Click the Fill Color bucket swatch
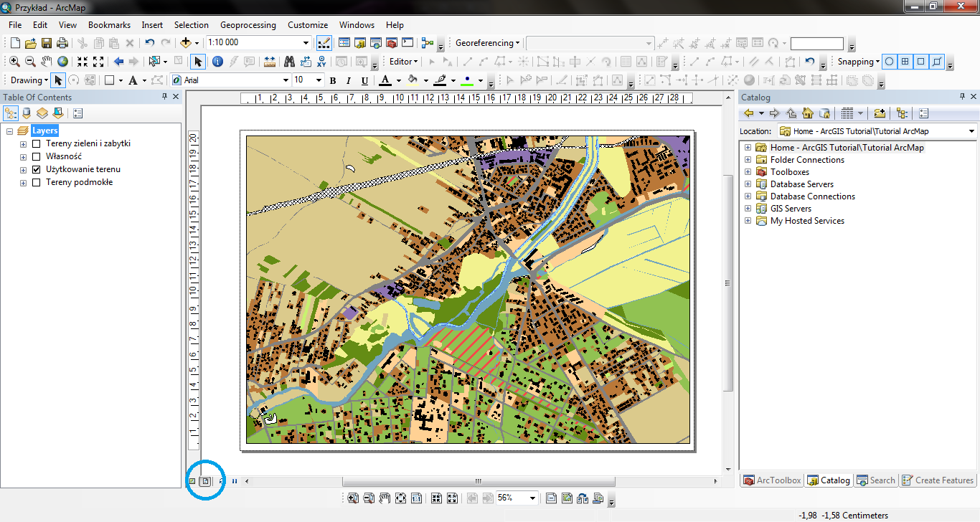 [413, 80]
